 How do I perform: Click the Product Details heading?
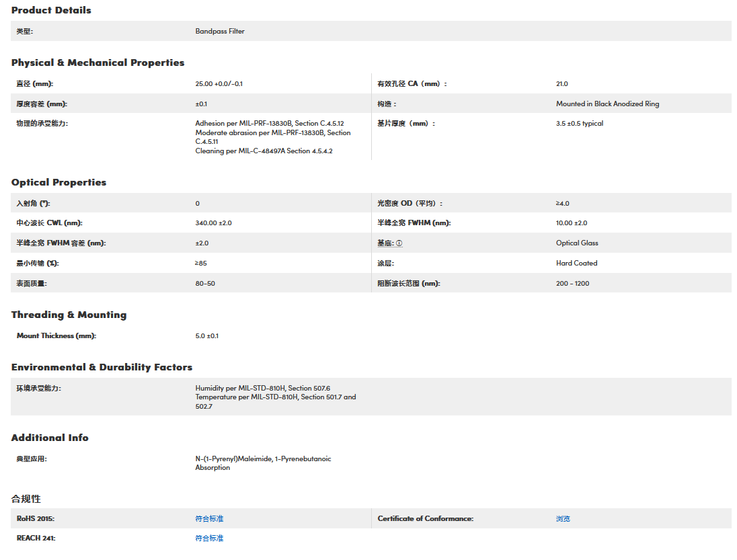51,10
